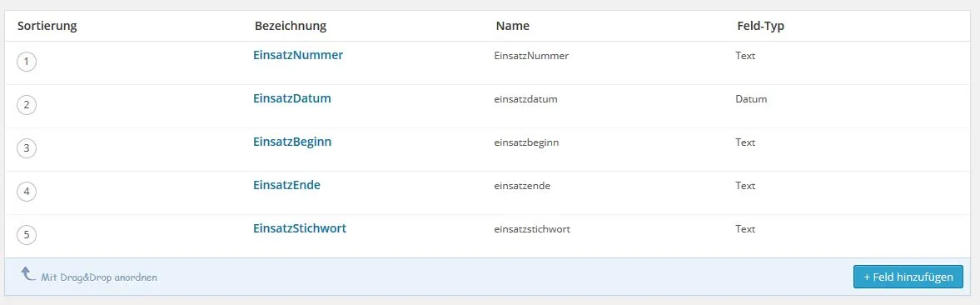
Task: Click the sort handle number 3
Action: coord(27,148)
